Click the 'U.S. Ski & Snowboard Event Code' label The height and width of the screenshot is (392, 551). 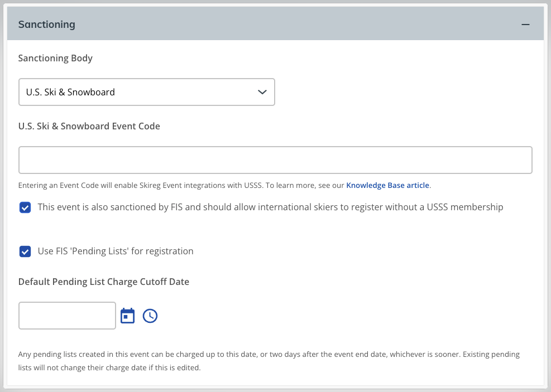89,126
